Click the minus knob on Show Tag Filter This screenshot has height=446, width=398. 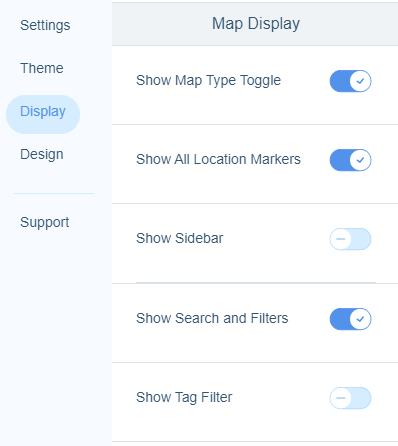pos(341,398)
